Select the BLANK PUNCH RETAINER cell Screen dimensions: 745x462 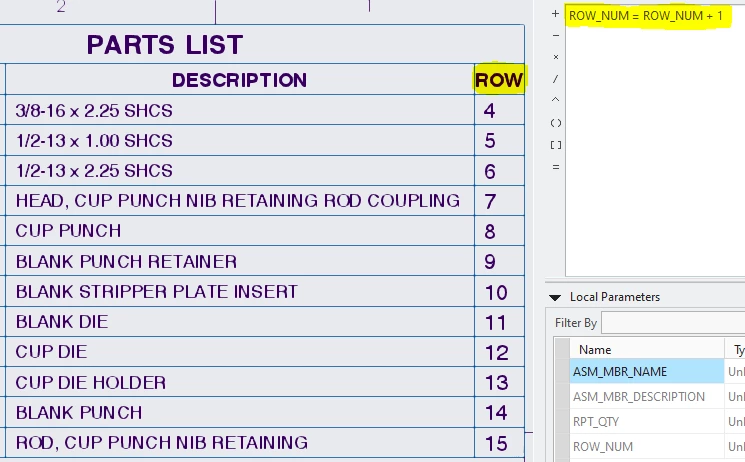(x=240, y=261)
